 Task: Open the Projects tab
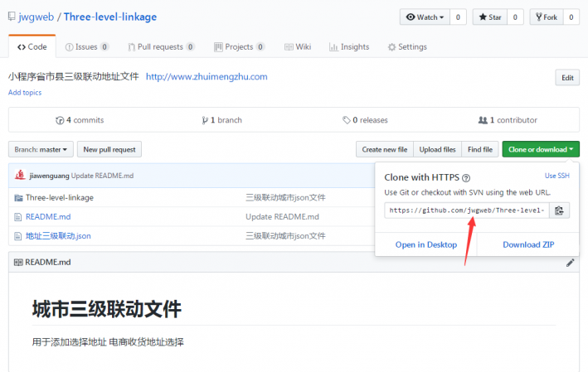click(x=239, y=47)
